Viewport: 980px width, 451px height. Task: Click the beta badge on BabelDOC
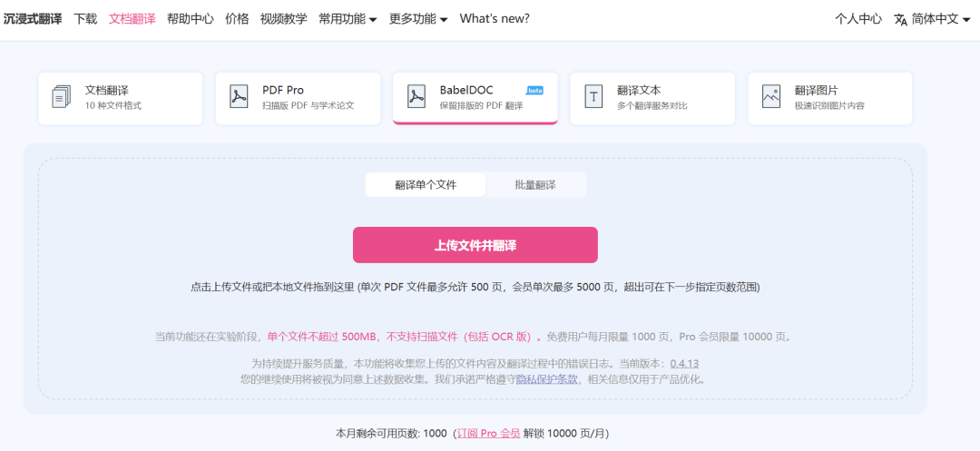click(535, 91)
